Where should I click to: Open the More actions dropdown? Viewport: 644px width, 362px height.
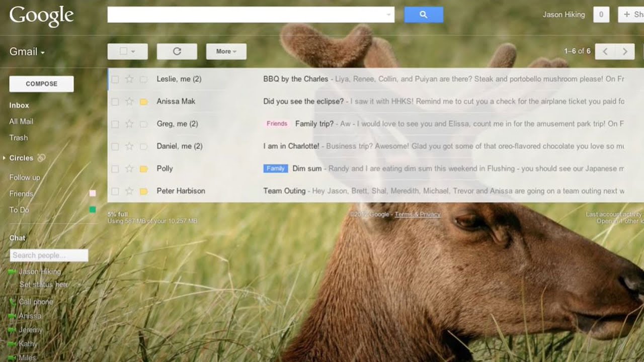(x=226, y=51)
